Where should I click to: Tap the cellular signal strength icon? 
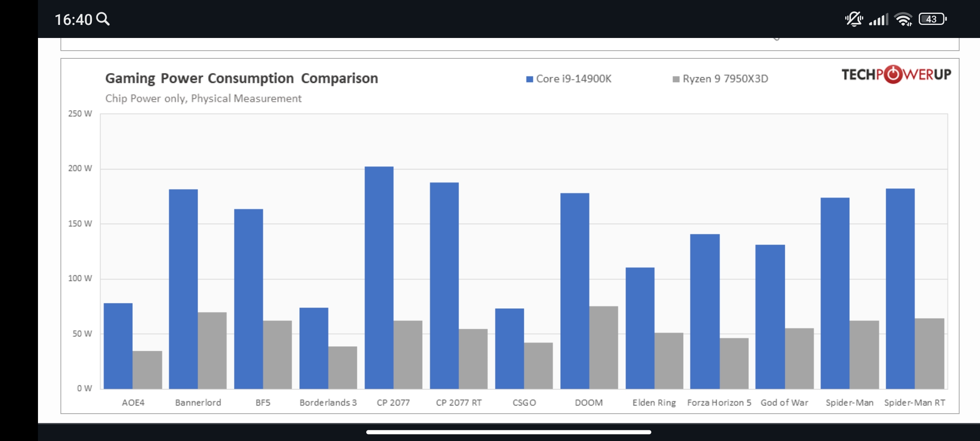pyautogui.click(x=878, y=19)
